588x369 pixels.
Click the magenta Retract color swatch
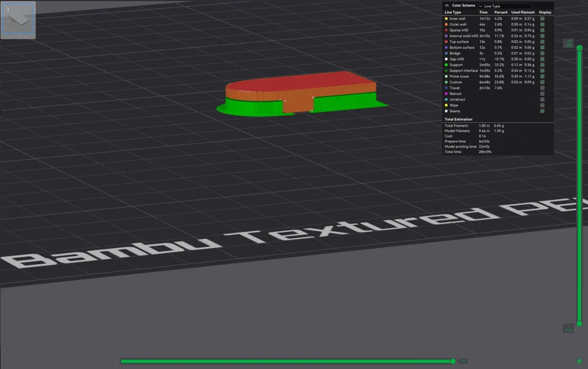click(446, 94)
